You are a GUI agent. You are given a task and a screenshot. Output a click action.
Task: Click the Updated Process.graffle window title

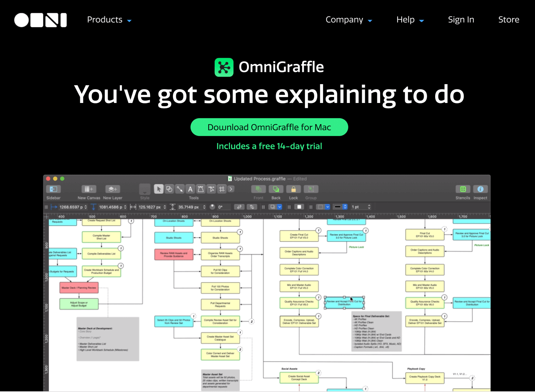(260, 179)
